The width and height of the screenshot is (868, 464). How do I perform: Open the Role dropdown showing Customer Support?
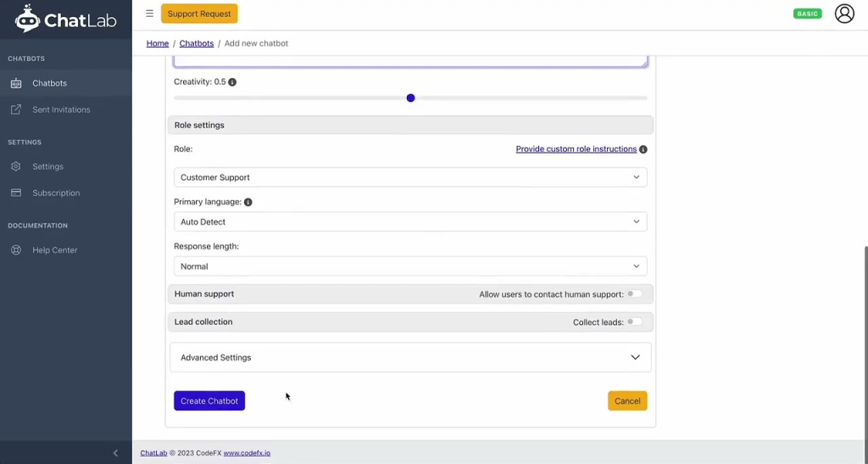(410, 177)
